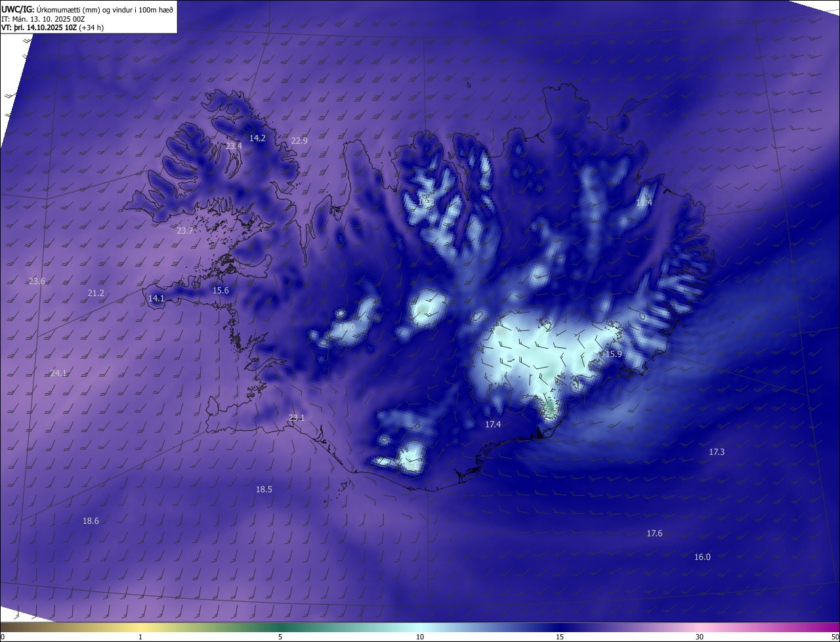Click the 17.3 value label on the map

pyautogui.click(x=717, y=452)
